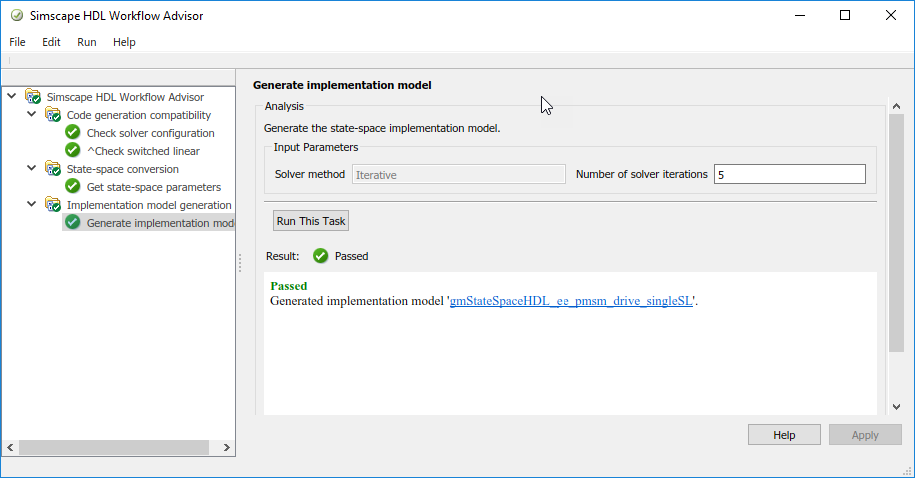This screenshot has width=915, height=478.
Task: Click the Help button
Action: pos(784,435)
